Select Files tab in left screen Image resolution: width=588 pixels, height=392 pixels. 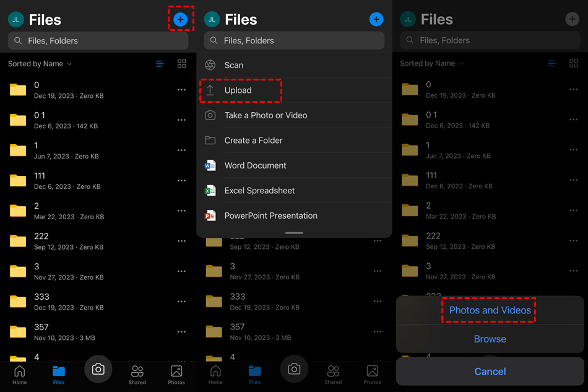point(59,375)
